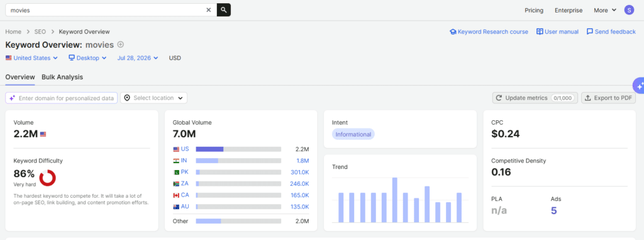
Task: Click the user manual book icon
Action: (x=540, y=31)
